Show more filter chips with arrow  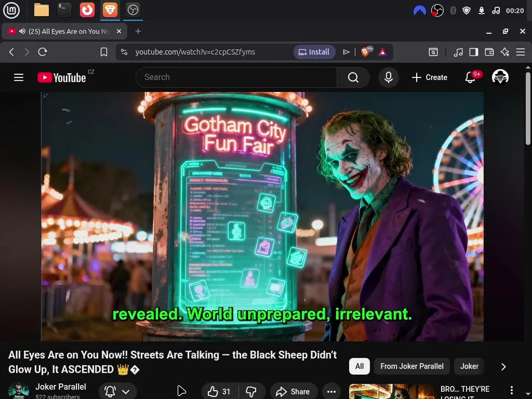click(504, 366)
